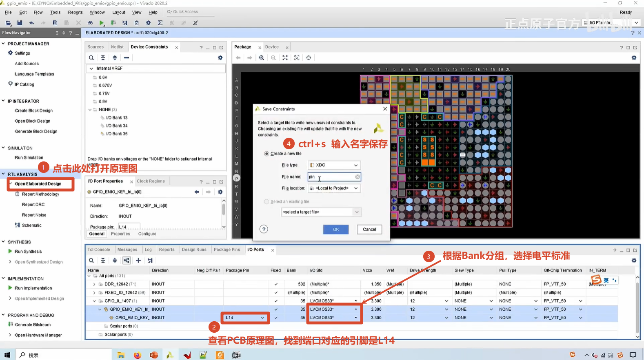Viewport: 644px width, 360px height.
Task: Click the group-by icon in the I/O Ports toolbar
Action: [127, 261]
